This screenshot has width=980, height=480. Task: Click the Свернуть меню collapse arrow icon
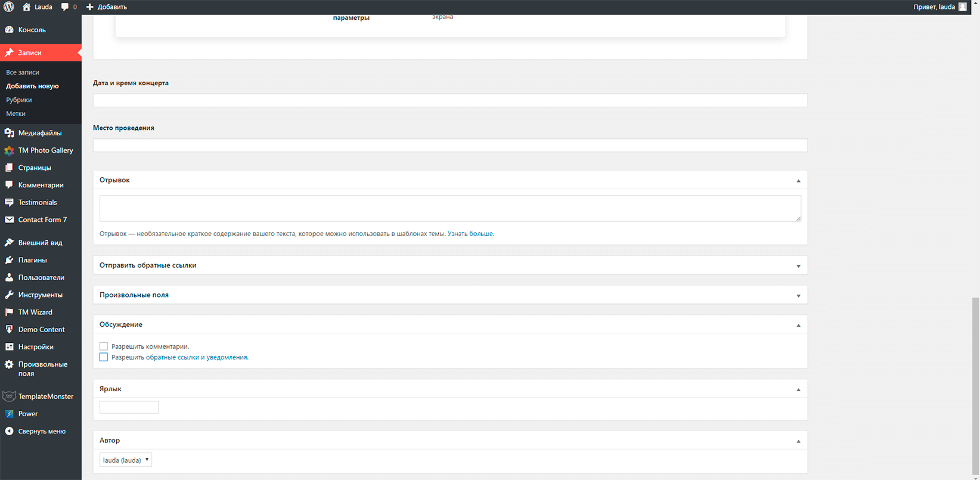point(9,431)
